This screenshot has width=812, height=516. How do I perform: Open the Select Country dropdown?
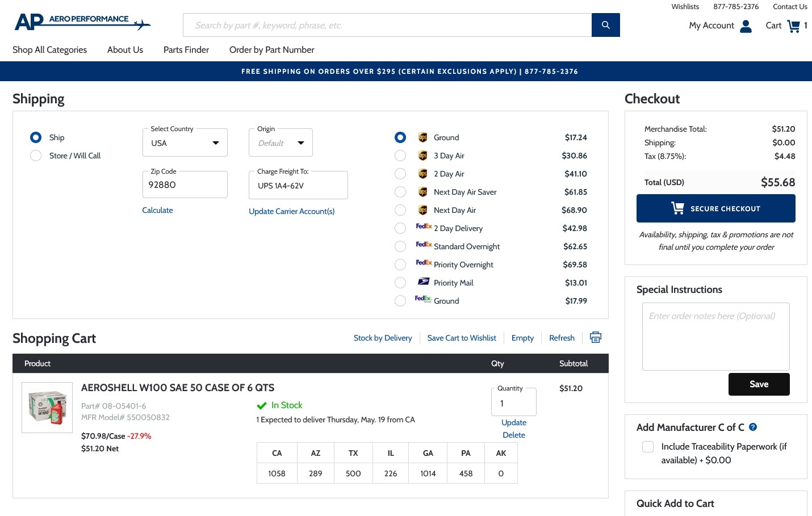[x=185, y=143]
